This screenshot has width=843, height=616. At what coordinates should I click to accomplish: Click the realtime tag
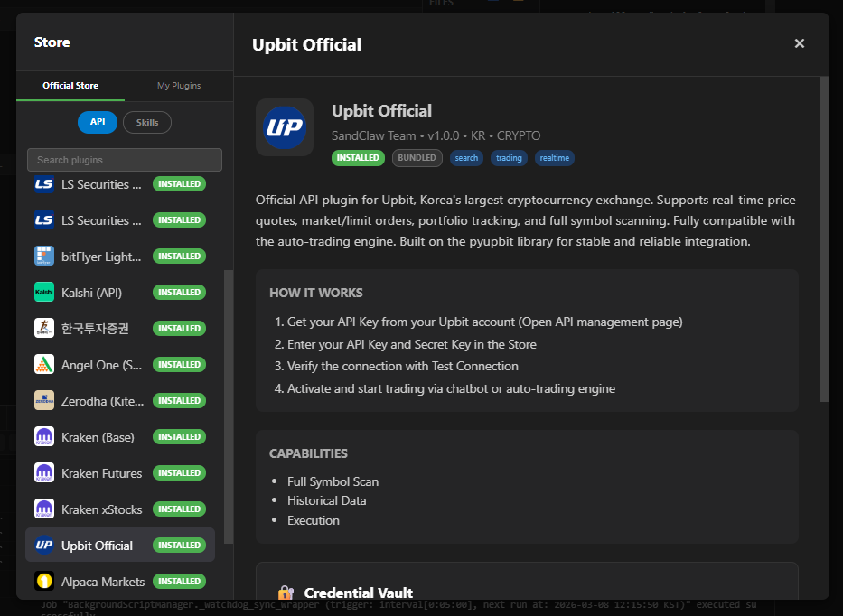[554, 158]
